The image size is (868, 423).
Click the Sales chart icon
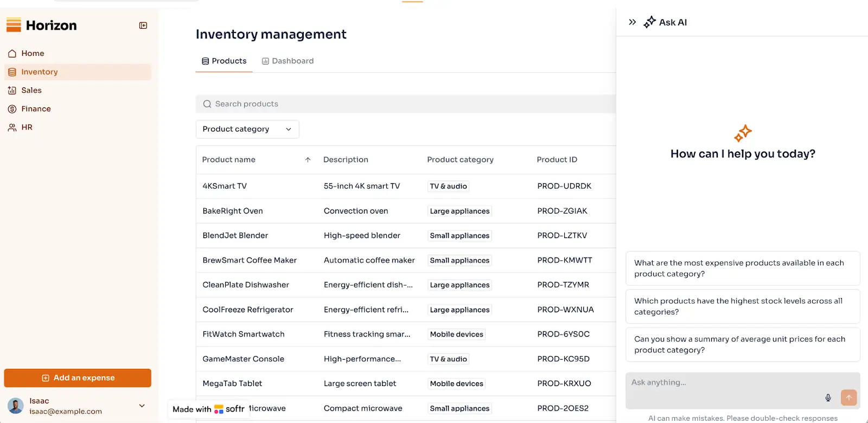coord(12,91)
